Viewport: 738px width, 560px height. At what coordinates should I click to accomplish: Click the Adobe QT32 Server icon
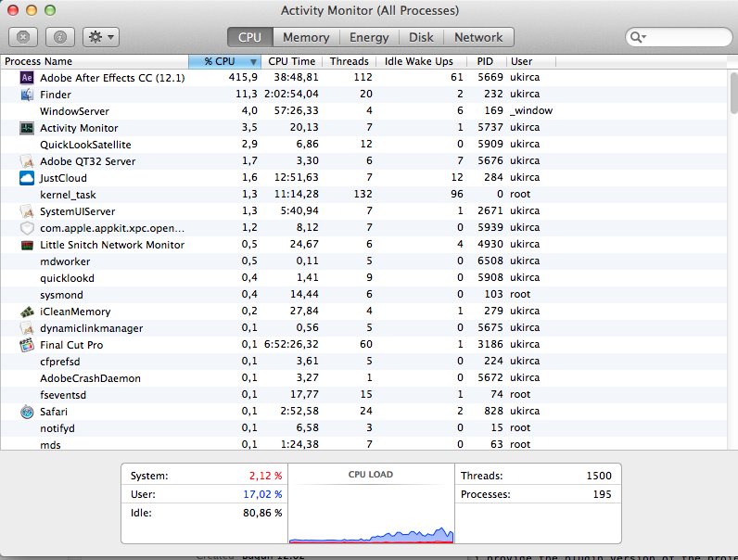click(27, 161)
